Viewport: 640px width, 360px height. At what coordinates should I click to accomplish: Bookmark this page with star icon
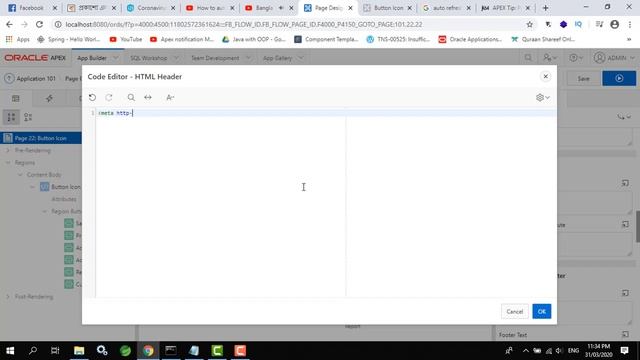pos(529,24)
